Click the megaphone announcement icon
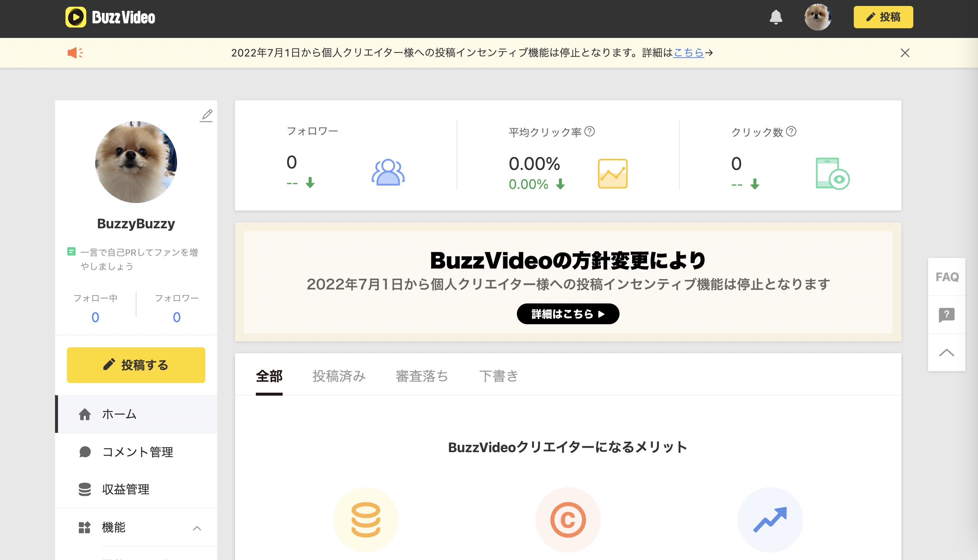This screenshot has height=560, width=978. [x=75, y=53]
